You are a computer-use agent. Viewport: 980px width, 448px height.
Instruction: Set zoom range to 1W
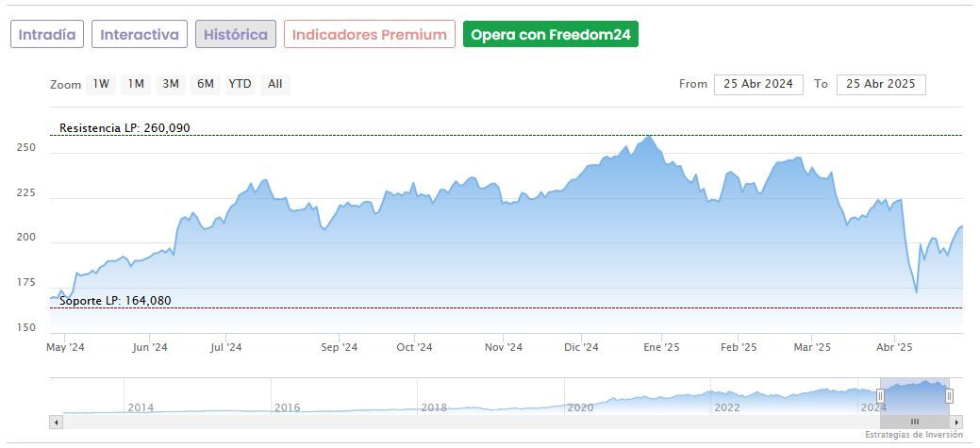(101, 84)
